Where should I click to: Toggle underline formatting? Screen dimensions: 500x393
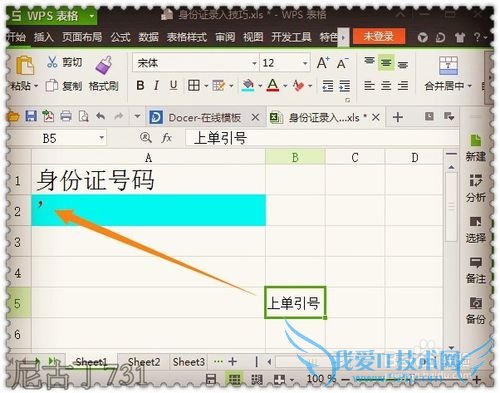click(173, 86)
